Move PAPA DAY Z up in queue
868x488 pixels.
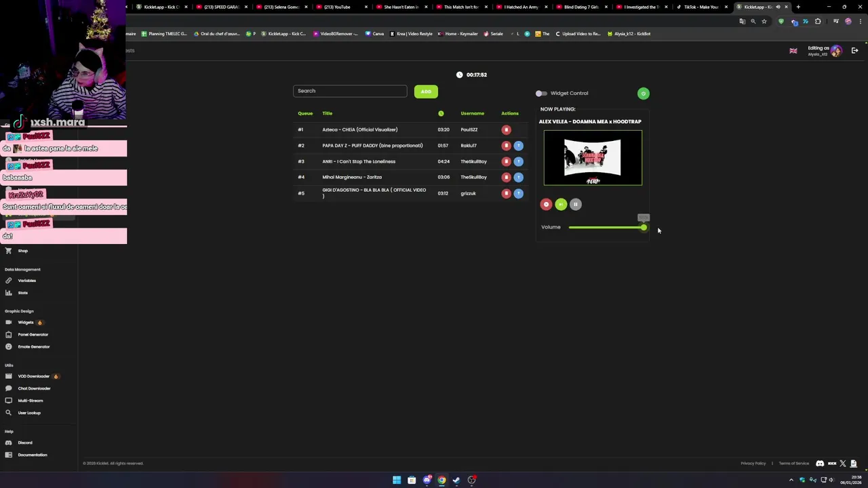pyautogui.click(x=518, y=146)
